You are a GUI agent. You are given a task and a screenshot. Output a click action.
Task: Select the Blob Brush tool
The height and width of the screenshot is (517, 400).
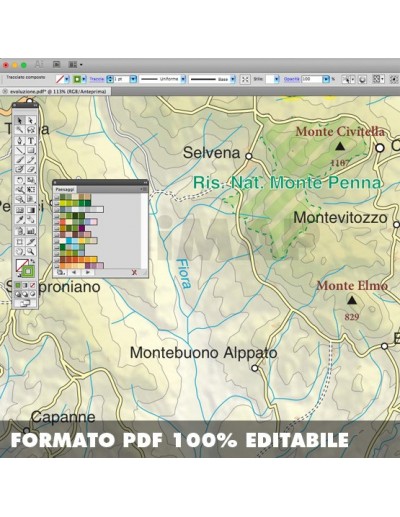coord(20,169)
